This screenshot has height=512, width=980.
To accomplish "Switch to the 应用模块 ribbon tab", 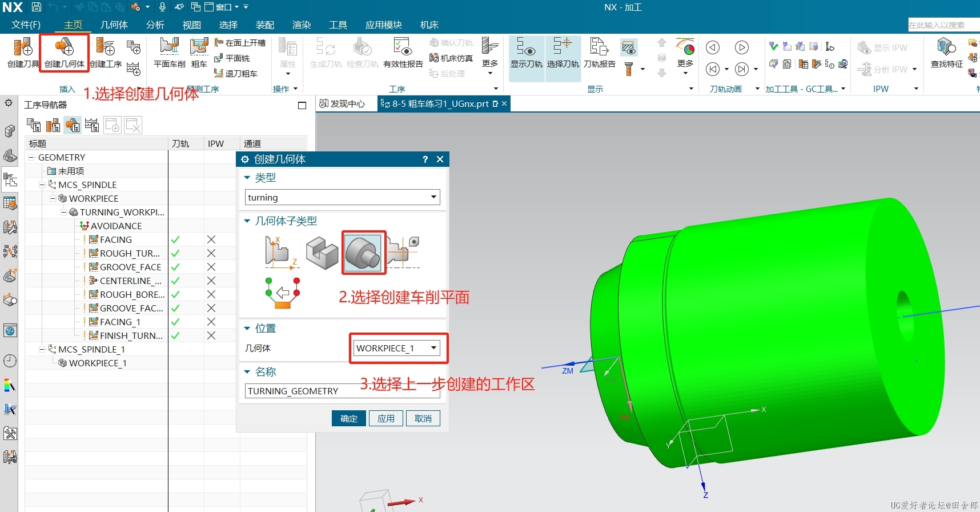I will (384, 25).
